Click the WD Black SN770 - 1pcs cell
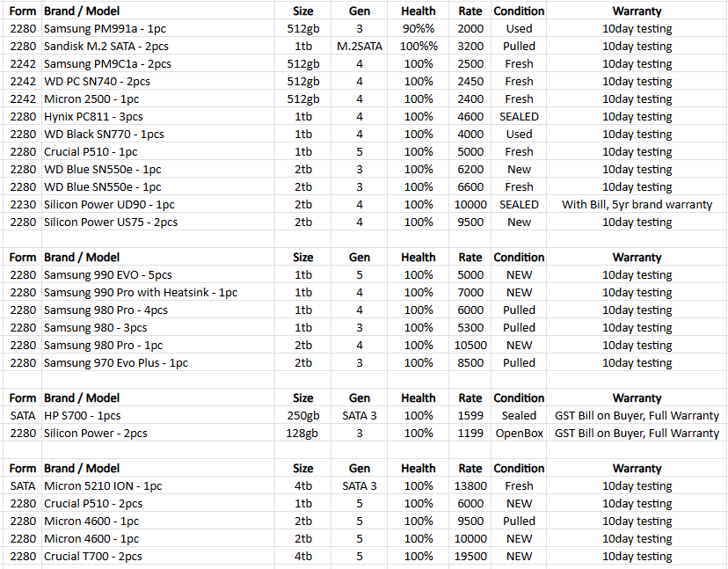This screenshot has height=569, width=728. [x=104, y=134]
